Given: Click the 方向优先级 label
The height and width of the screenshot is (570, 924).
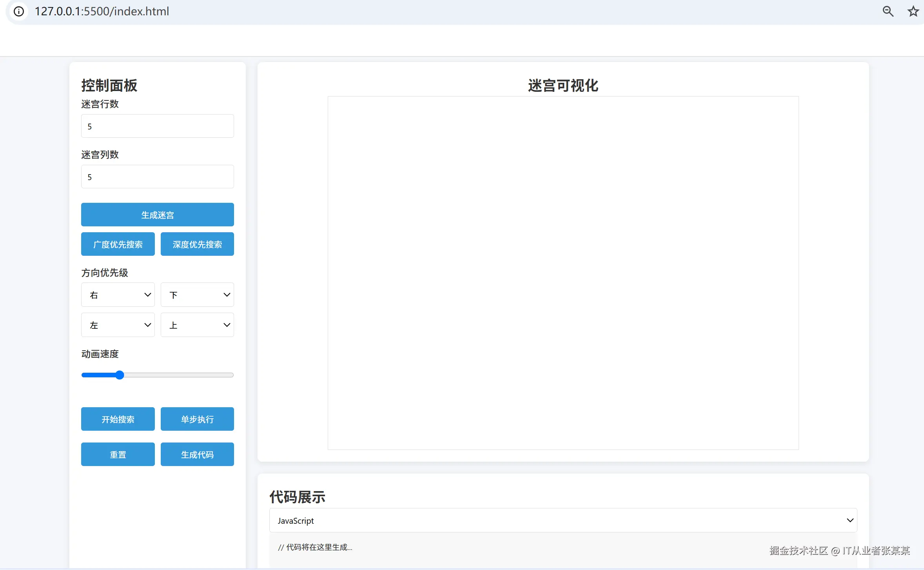Looking at the screenshot, I should pos(105,273).
